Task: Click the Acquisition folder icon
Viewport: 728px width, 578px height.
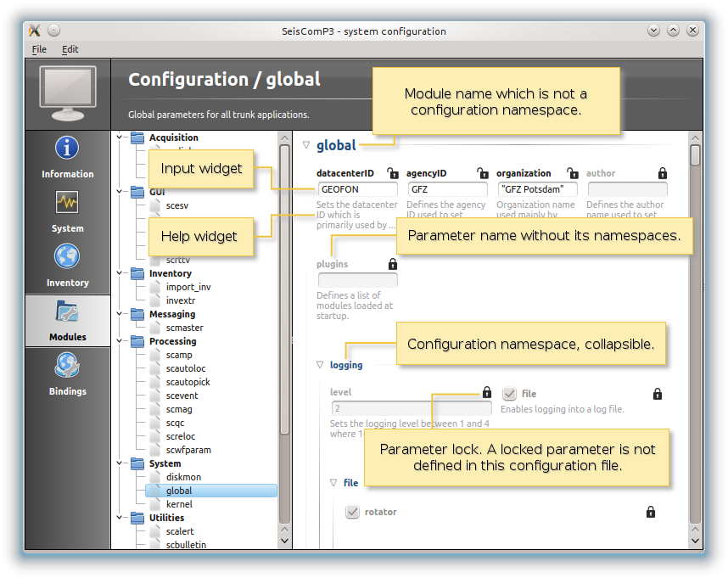Action: coord(137,137)
